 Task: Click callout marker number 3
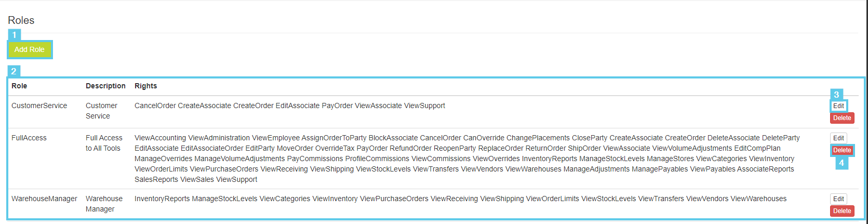(836, 95)
